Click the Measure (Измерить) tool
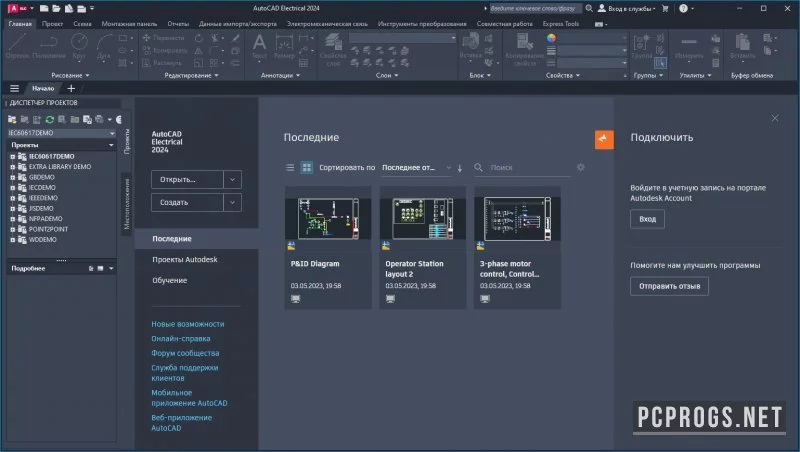Viewport: 800px width, 452px height. pyautogui.click(x=689, y=47)
